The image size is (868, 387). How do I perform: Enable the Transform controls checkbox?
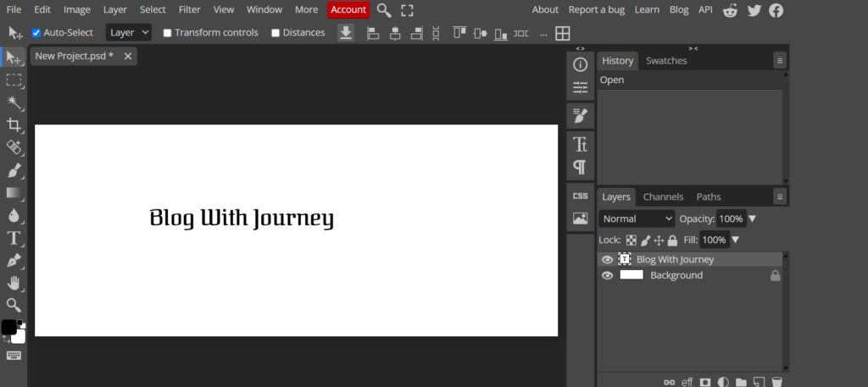167,33
